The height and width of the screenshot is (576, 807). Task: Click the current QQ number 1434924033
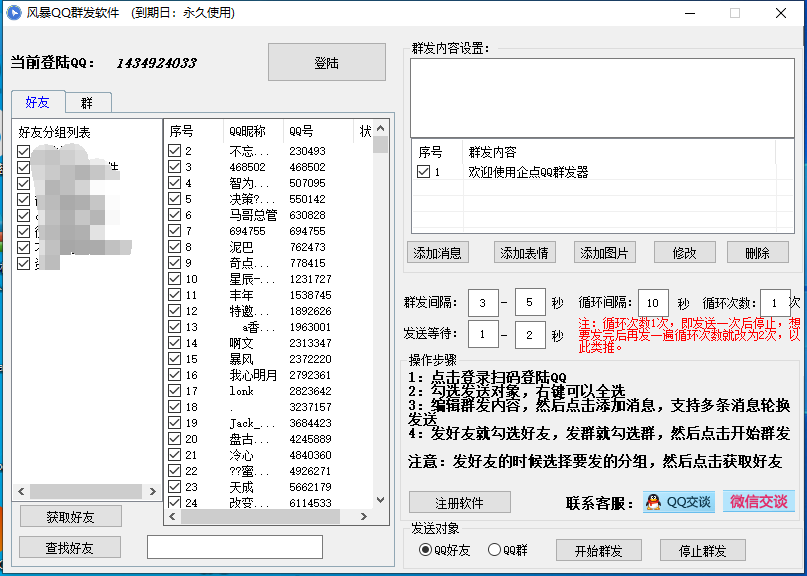pyautogui.click(x=156, y=63)
